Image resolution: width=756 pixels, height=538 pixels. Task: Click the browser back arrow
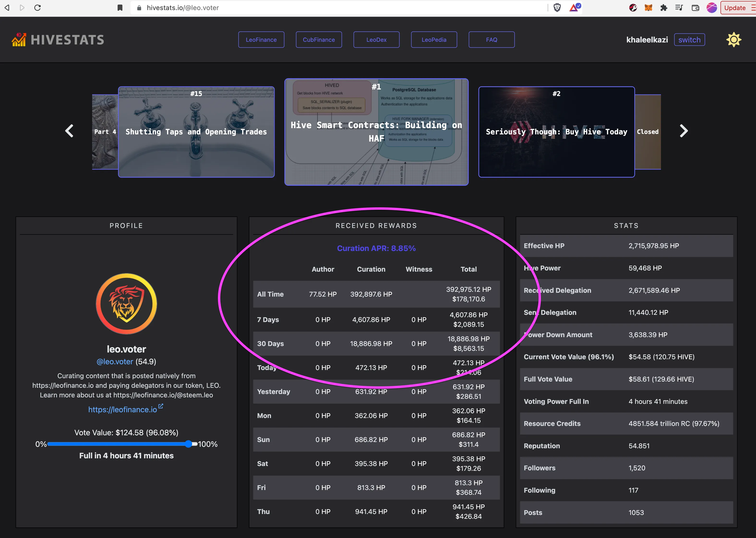(7, 8)
